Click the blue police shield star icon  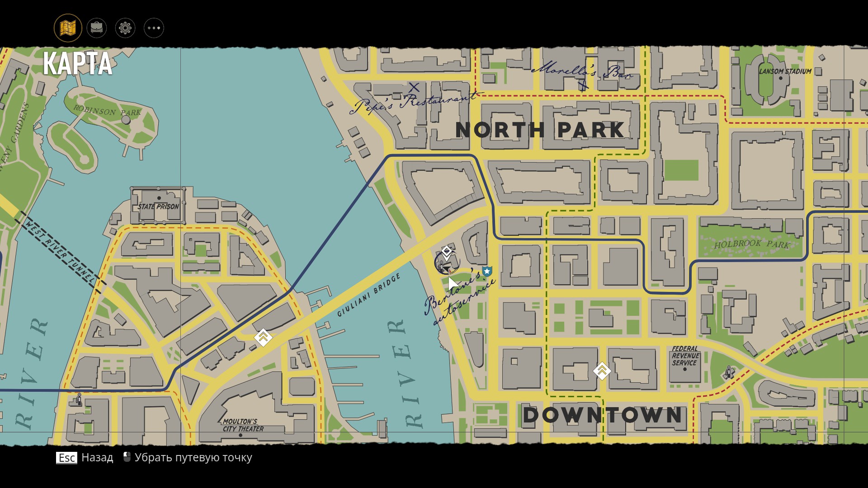[487, 271]
